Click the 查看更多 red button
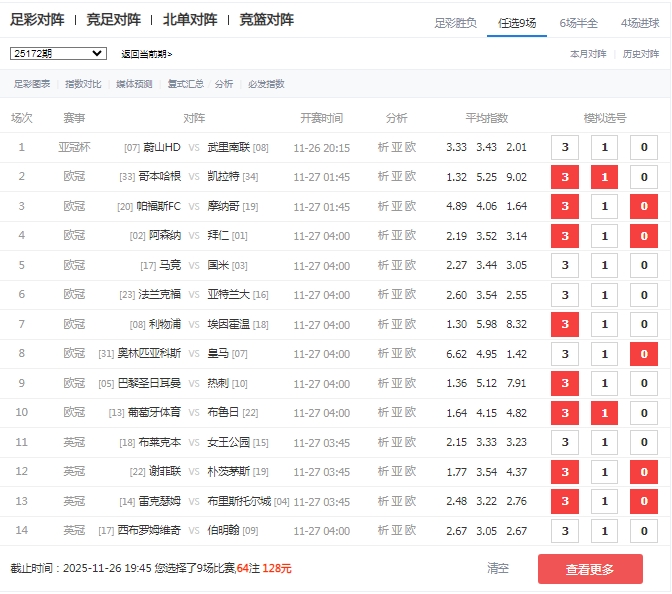The width and height of the screenshot is (672, 594). click(x=590, y=569)
